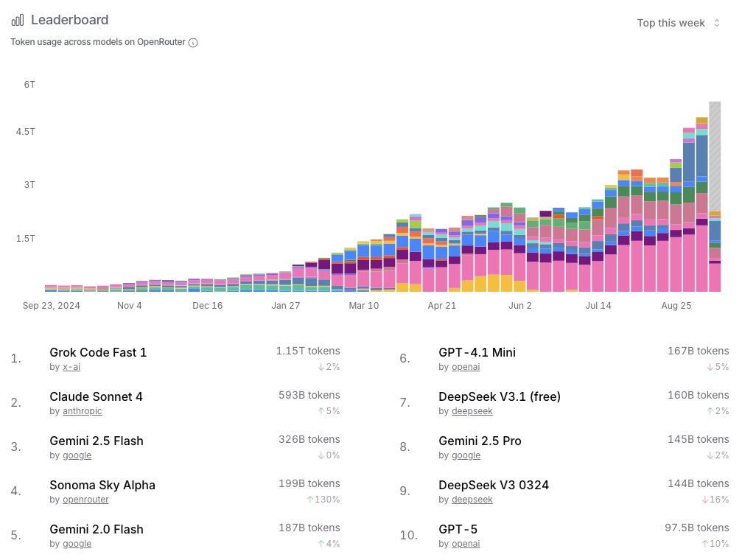The image size is (742, 560).
Task: Open the anthropic provider link
Action: 83,411
